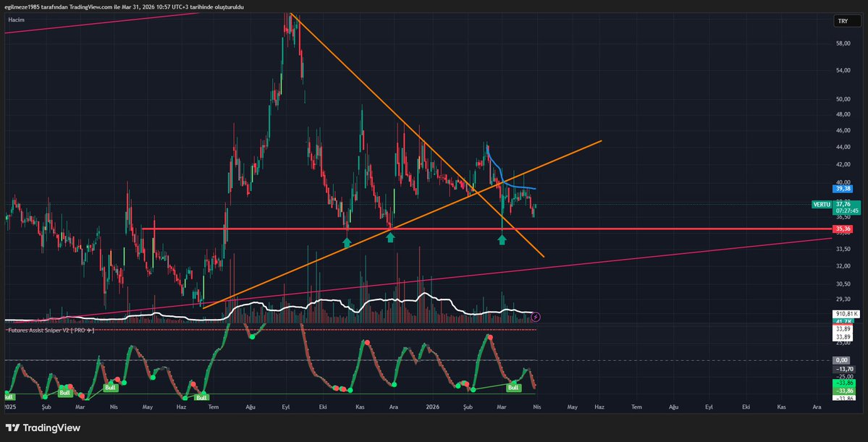Click the header text by egilmeze1985

click(x=124, y=7)
